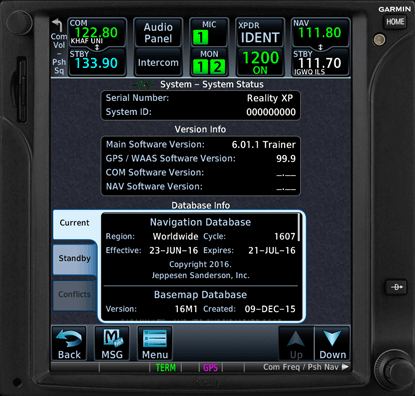Click the KHAF UNI station label
This screenshot has width=415, height=396.
[x=87, y=41]
